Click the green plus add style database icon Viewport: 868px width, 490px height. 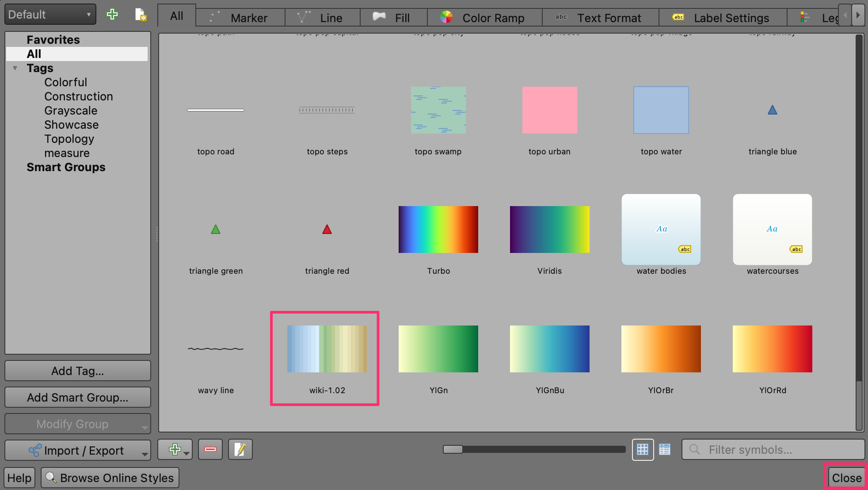(x=112, y=15)
